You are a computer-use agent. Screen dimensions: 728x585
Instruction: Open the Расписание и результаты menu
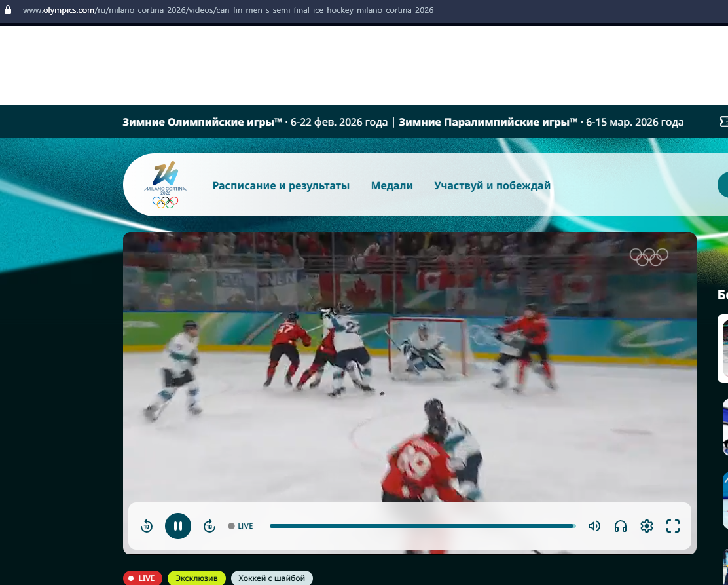pyautogui.click(x=281, y=185)
